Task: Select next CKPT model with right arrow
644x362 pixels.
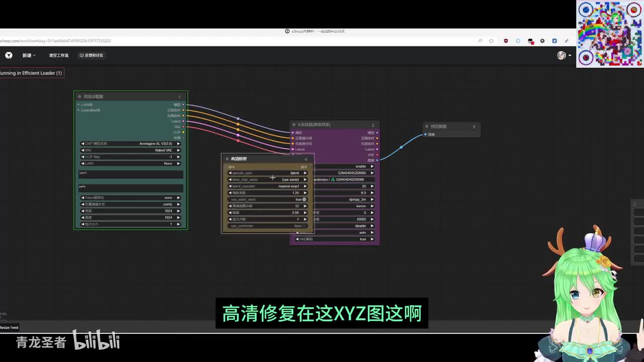Action: [178, 144]
